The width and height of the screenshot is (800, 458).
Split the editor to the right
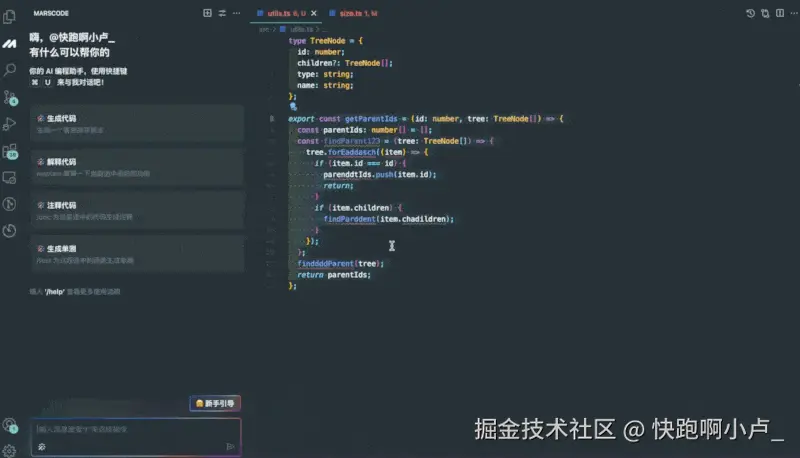(x=780, y=13)
